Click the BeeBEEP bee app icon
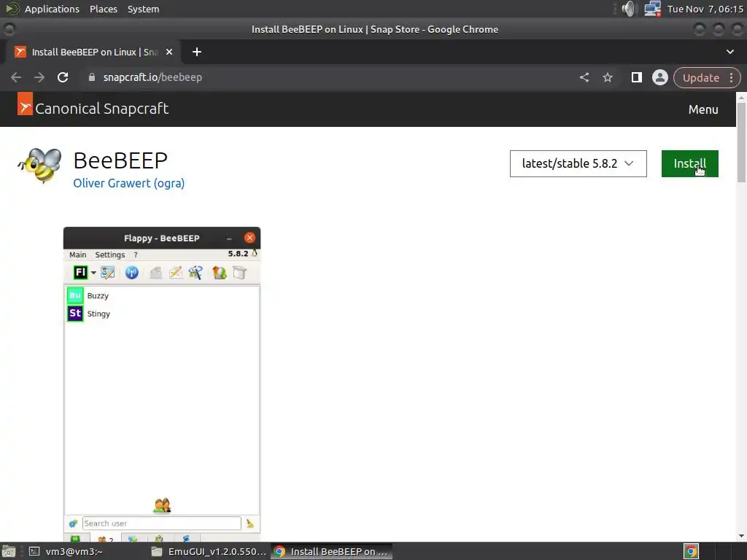747x560 pixels. click(40, 166)
